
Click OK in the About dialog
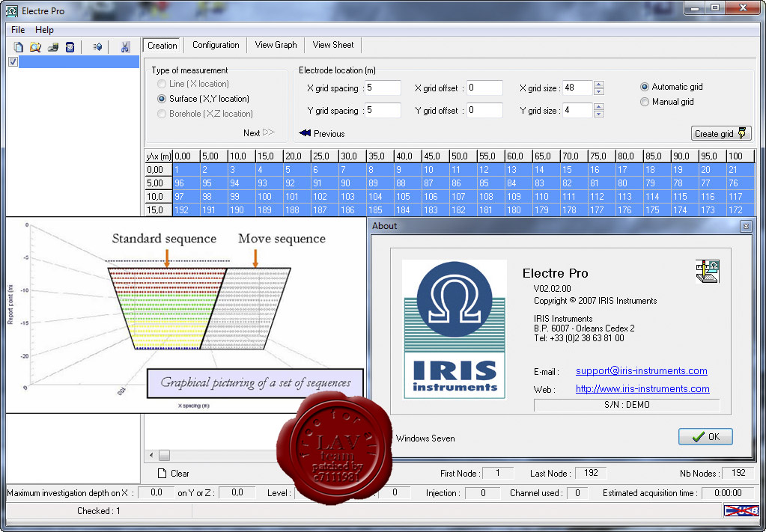click(705, 437)
